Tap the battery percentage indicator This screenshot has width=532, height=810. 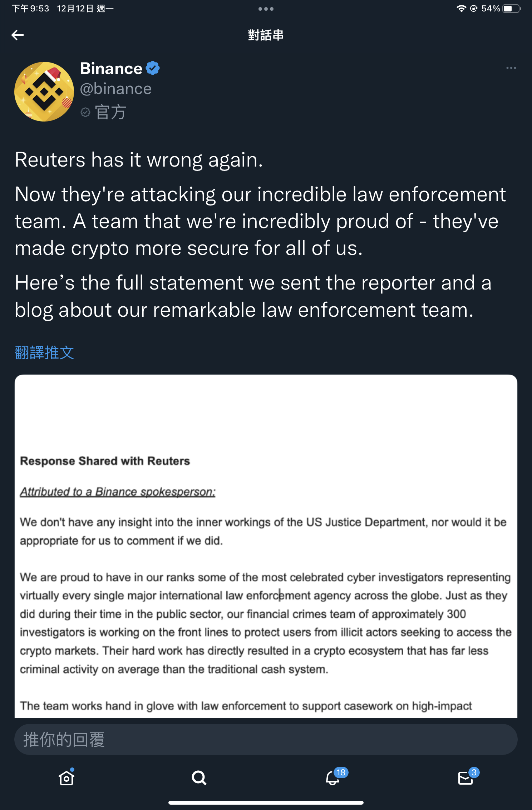pyautogui.click(x=491, y=9)
